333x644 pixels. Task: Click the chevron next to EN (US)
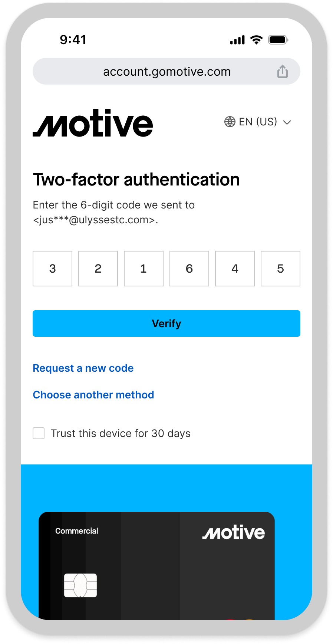point(287,122)
